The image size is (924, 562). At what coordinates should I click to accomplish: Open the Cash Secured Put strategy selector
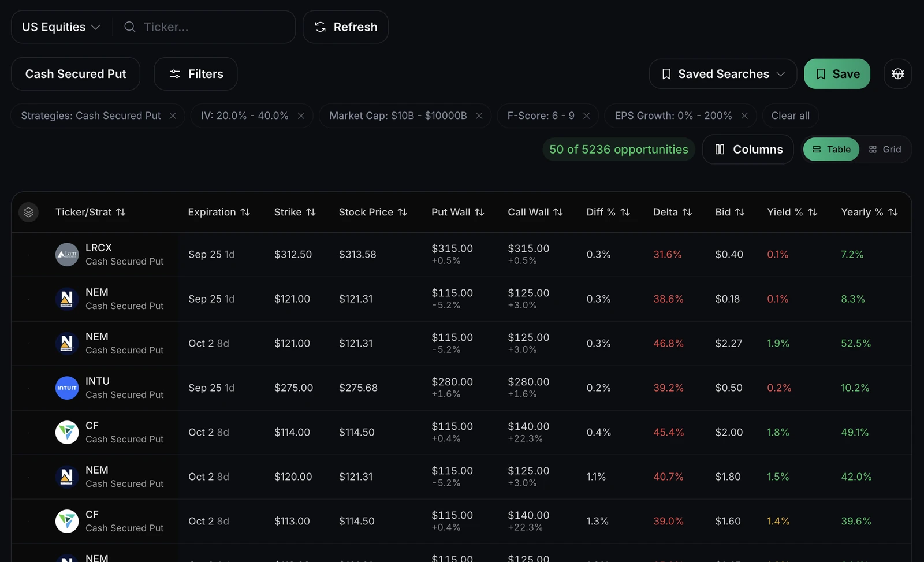[76, 74]
